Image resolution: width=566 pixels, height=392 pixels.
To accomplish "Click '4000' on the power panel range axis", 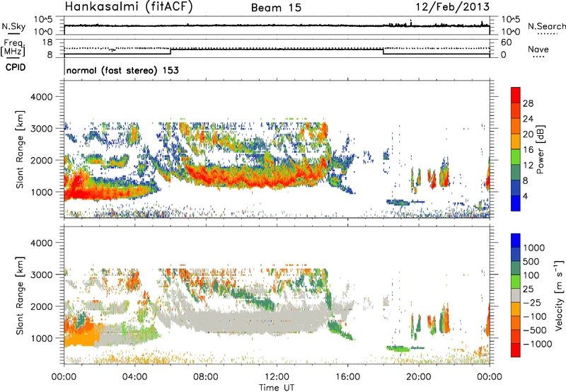I will click(41, 97).
